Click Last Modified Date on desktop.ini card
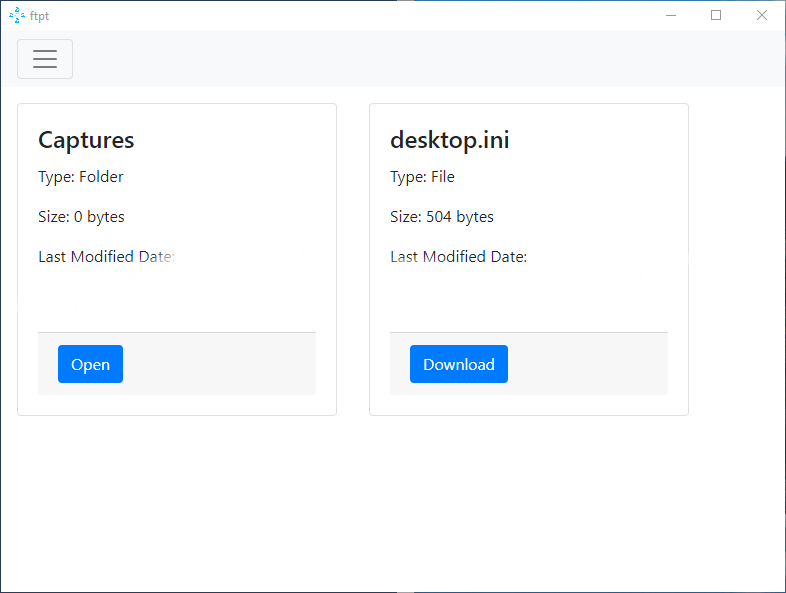Viewport: 786px width, 593px height. point(458,257)
